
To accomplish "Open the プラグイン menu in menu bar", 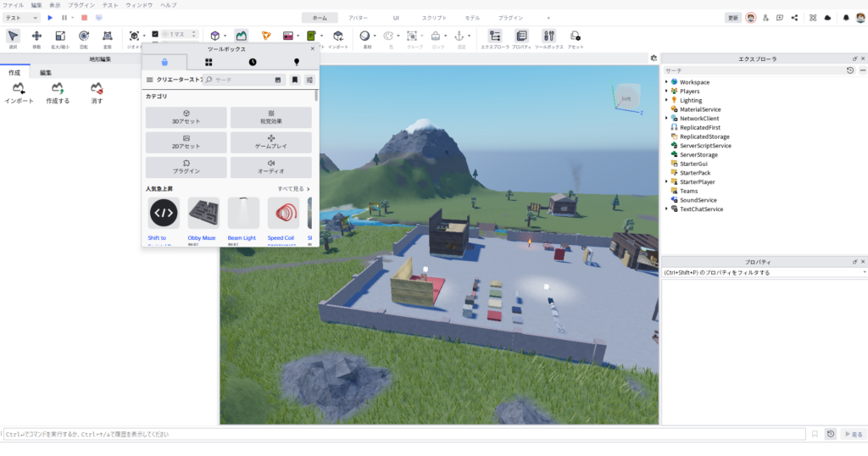I will [x=81, y=5].
